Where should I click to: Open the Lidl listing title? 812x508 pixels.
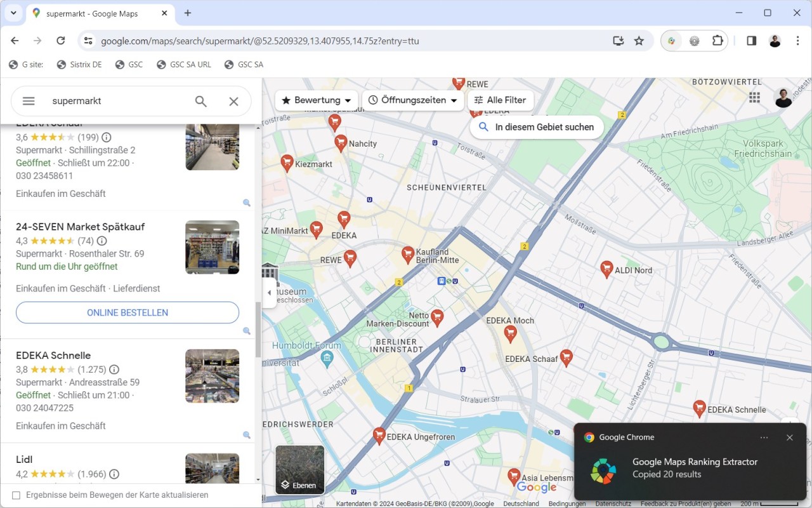tap(24, 459)
